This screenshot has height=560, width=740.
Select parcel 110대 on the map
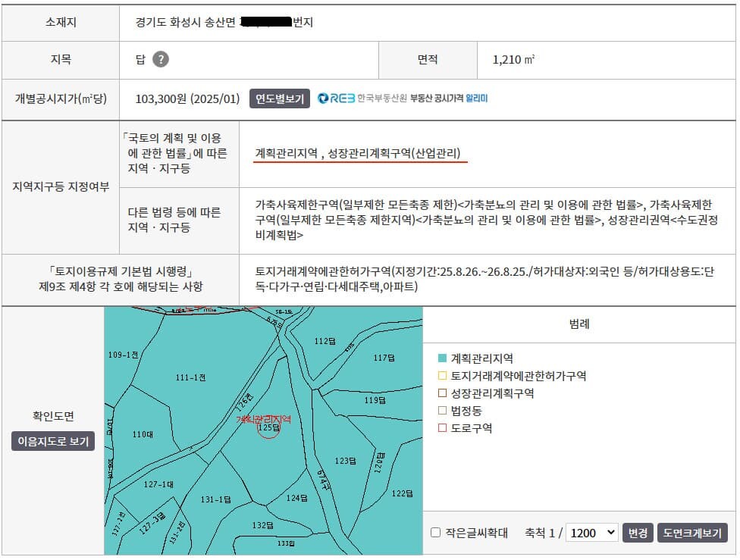pos(143,434)
